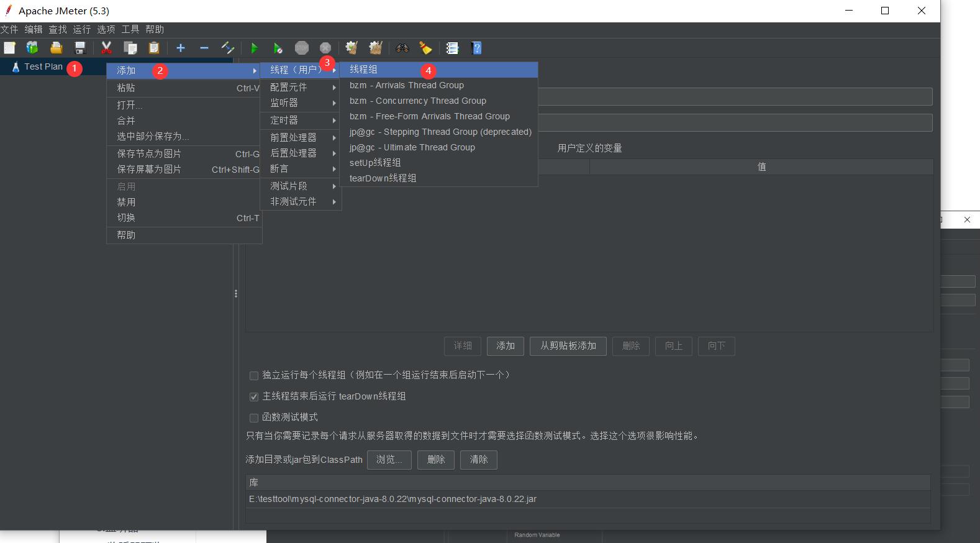Screen dimensions: 980x543
Task: Expand the 线程（用户）submenu
Action: click(301, 70)
